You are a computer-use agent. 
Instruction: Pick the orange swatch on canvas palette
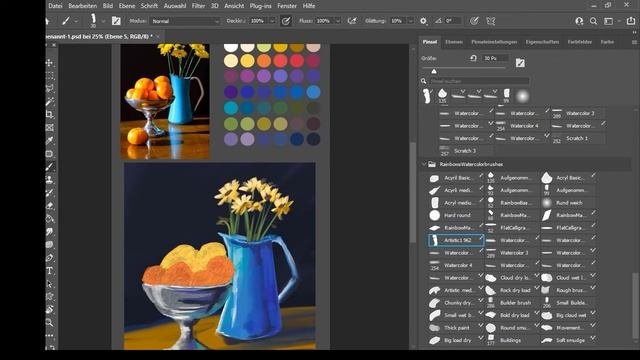point(264,61)
